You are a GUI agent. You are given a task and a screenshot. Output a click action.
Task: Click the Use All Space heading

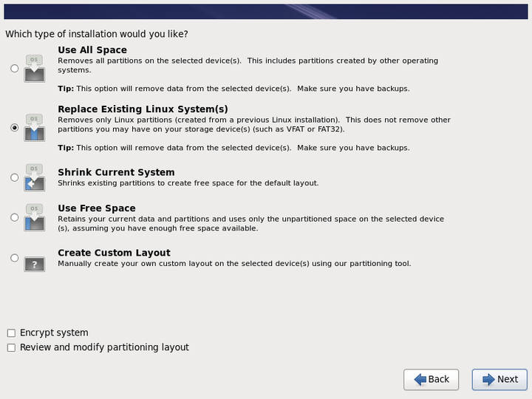92,50
